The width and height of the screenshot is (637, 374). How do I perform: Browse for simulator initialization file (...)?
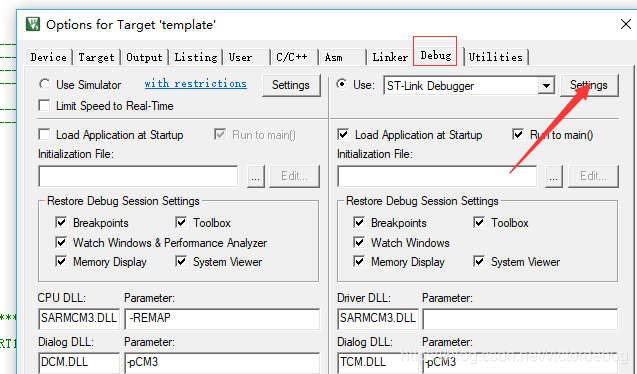click(256, 176)
